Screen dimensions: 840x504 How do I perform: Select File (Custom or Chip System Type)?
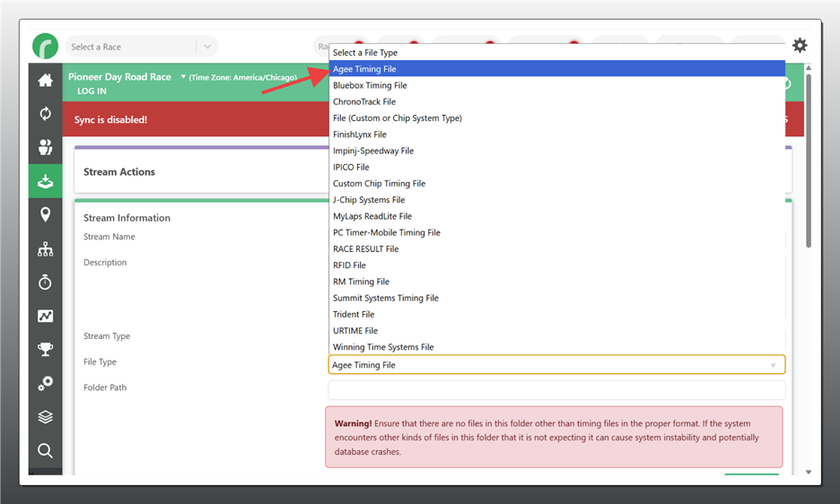click(556, 117)
